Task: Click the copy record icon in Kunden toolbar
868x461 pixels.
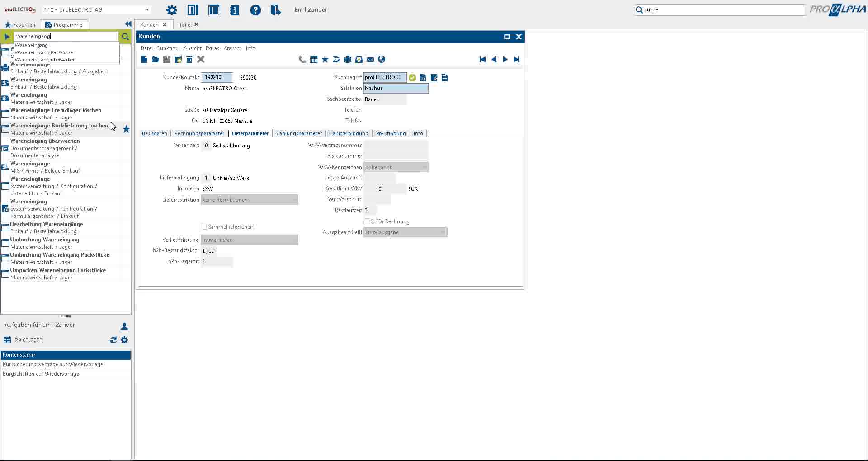Action: [x=178, y=59]
